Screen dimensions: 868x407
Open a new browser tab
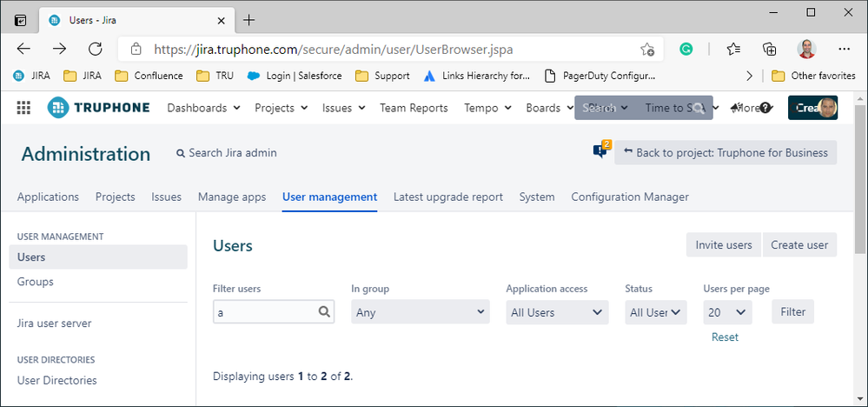[x=249, y=21]
